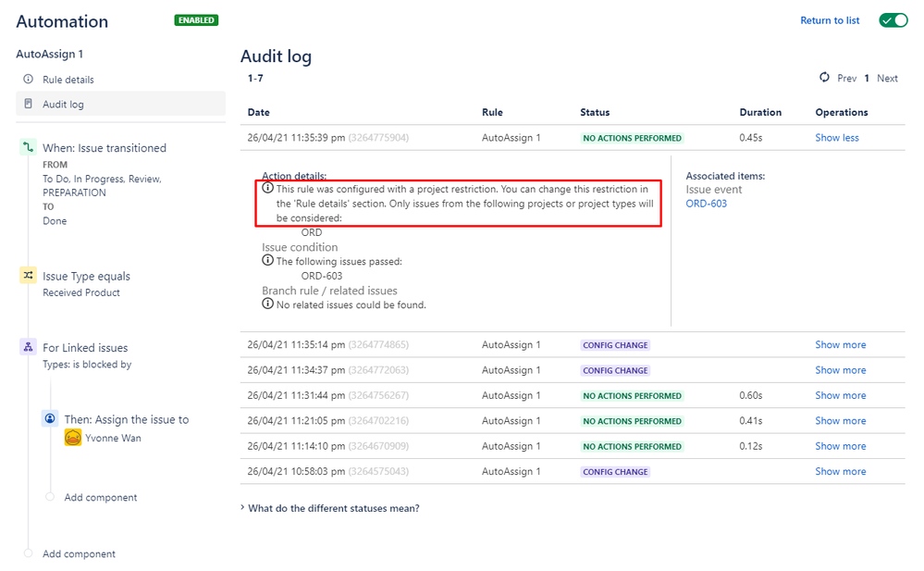This screenshot has height=571, width=924.
Task: Expand What do the different statuses mean
Action: tap(330, 508)
